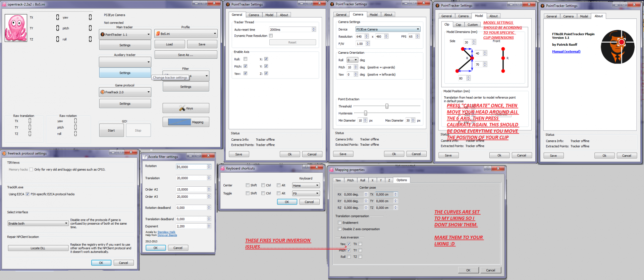Adjust the Min Diameter spinner
The width and height of the screenshot is (644, 280).
pyautogui.click(x=365, y=120)
